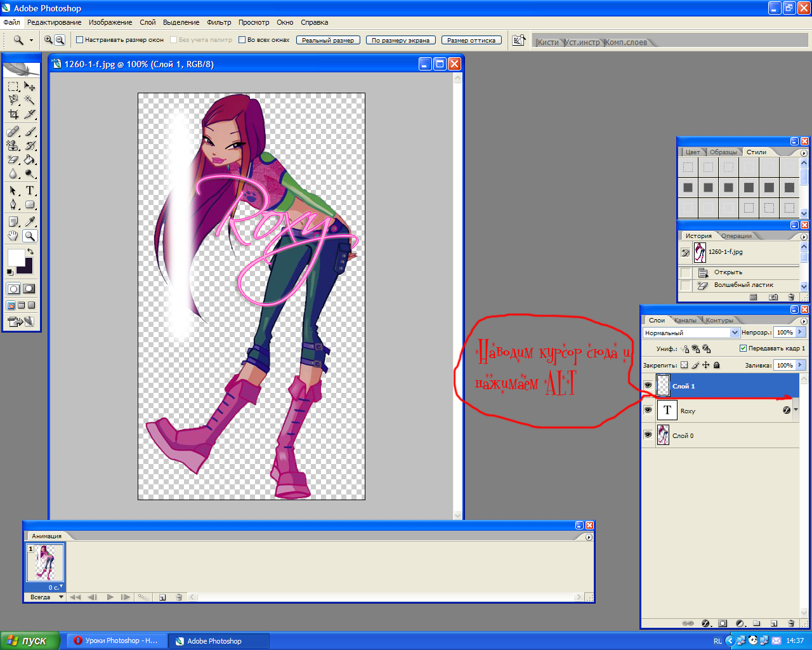
Task: Toggle lock transparent pixels in Layers panel
Action: 684,365
